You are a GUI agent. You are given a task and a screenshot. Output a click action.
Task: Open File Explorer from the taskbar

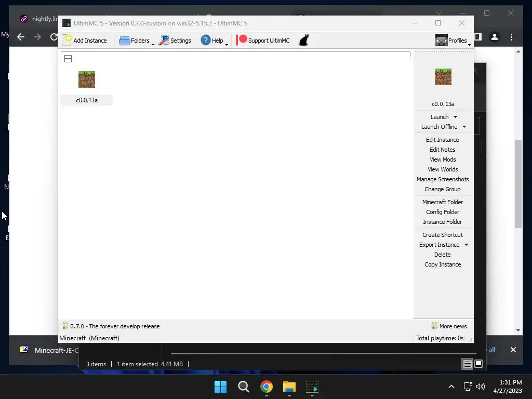(289, 387)
